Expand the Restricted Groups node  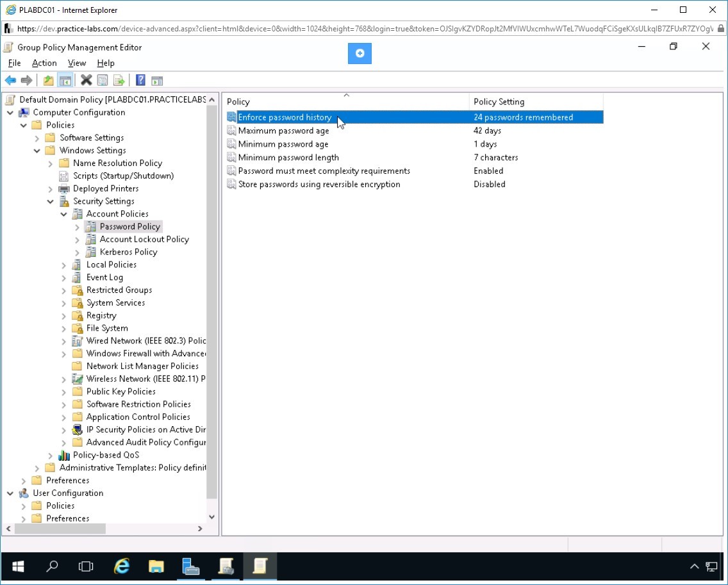click(64, 291)
